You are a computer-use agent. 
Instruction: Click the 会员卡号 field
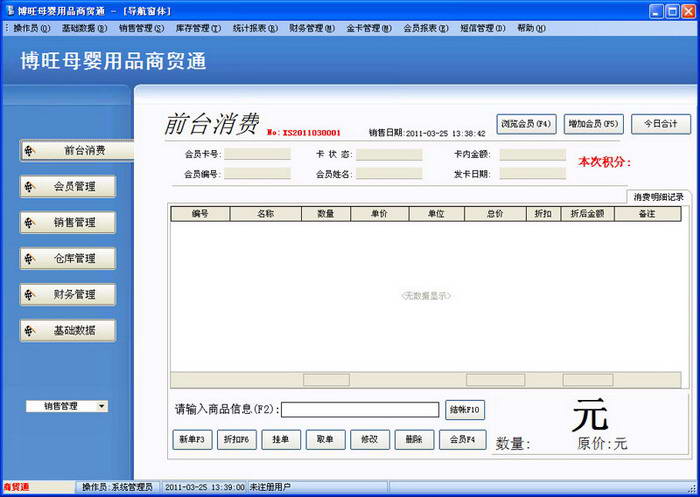[x=258, y=154]
